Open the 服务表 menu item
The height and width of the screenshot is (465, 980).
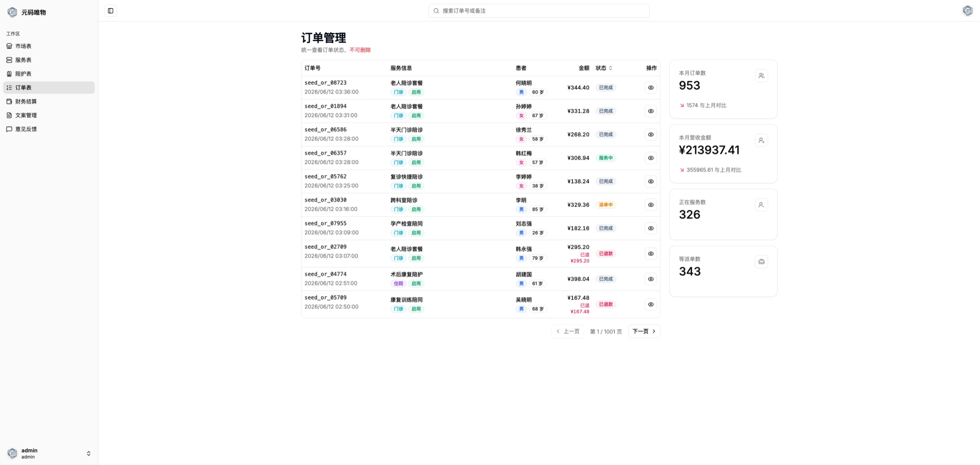click(x=49, y=60)
